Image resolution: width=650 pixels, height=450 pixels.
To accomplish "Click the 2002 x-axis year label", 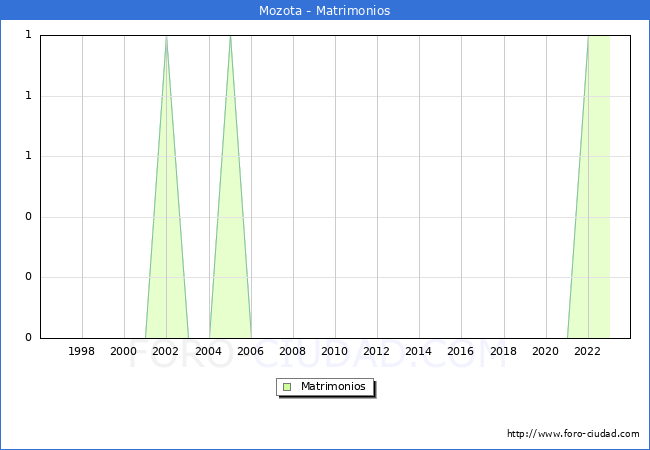I will coord(166,351).
